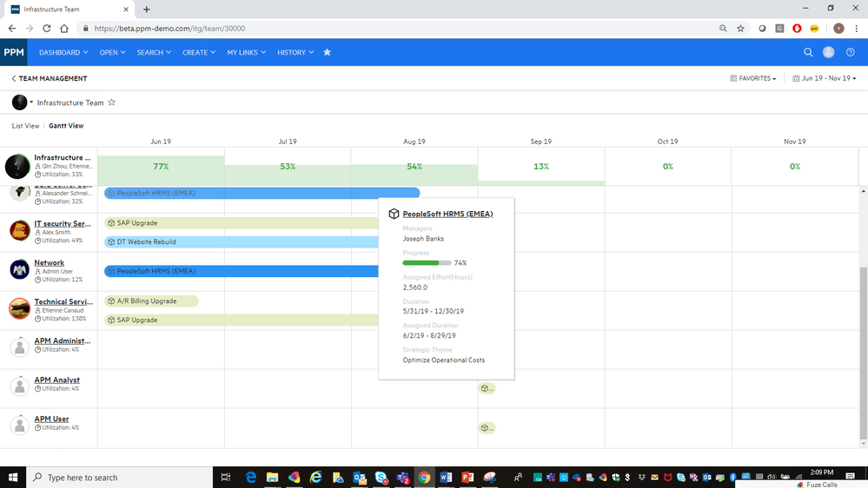
Task: Open Chrome from the Windows taskbar
Action: pyautogui.click(x=424, y=478)
